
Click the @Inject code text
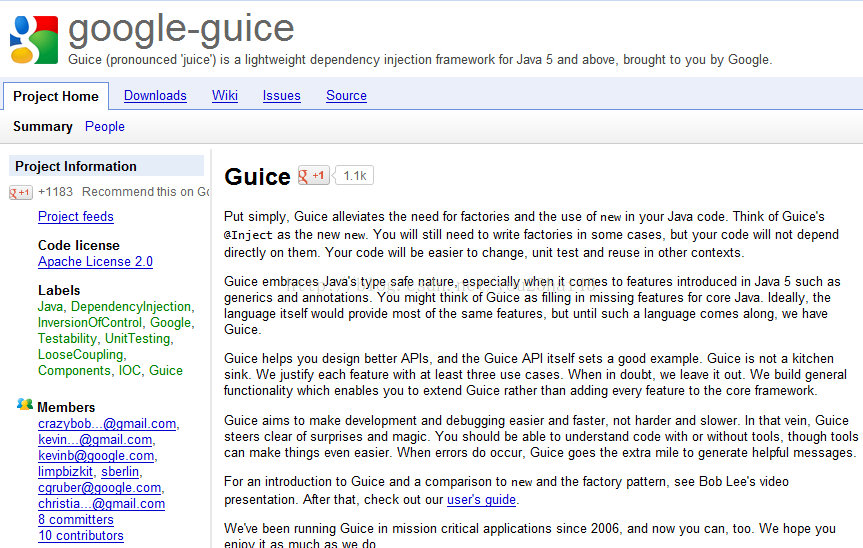(248, 235)
